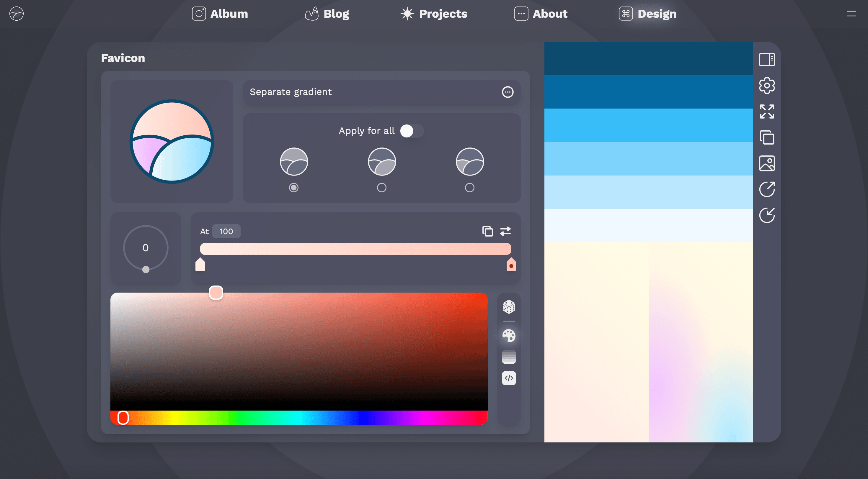868x479 pixels.
Task: Select the third favicon section radio button
Action: pos(469,188)
